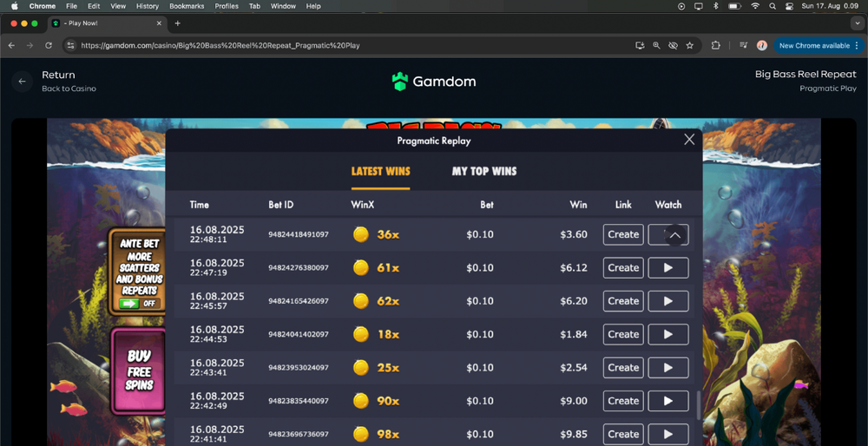The image size is (868, 446).
Task: Click the address bar URL field
Action: 347,45
